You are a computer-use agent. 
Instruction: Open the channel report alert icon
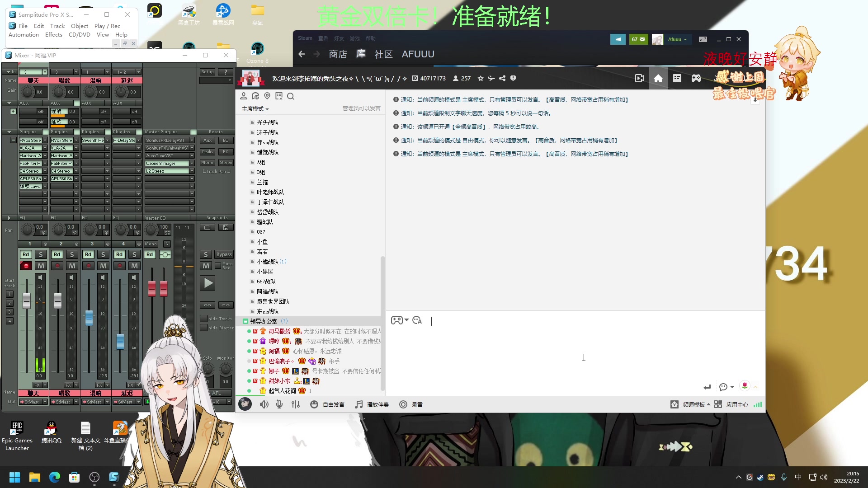pyautogui.click(x=513, y=78)
